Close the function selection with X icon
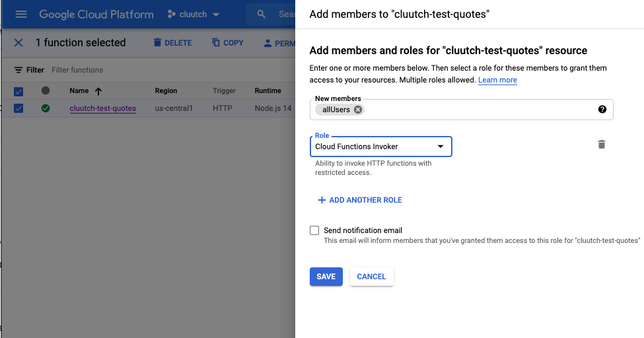644x338 pixels. 18,43
